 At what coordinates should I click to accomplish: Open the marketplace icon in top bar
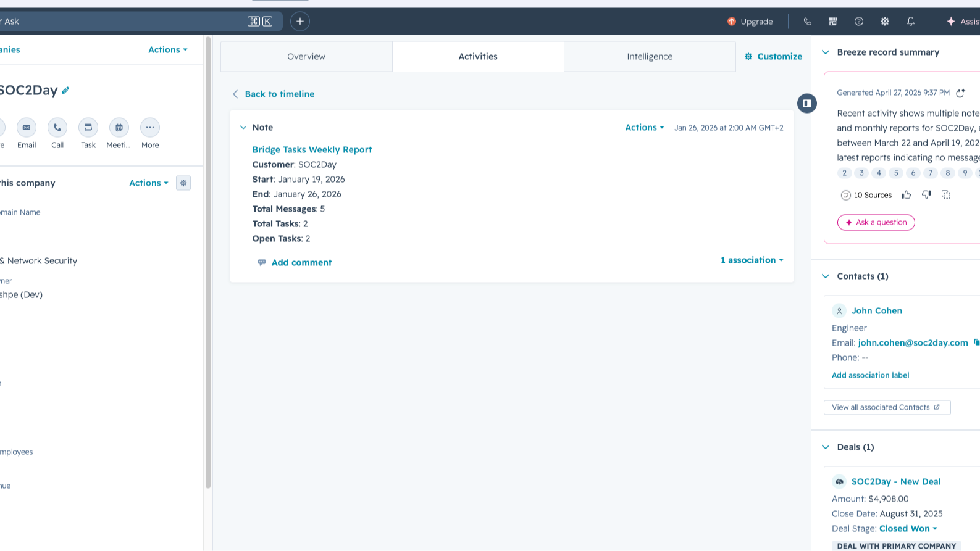833,21
